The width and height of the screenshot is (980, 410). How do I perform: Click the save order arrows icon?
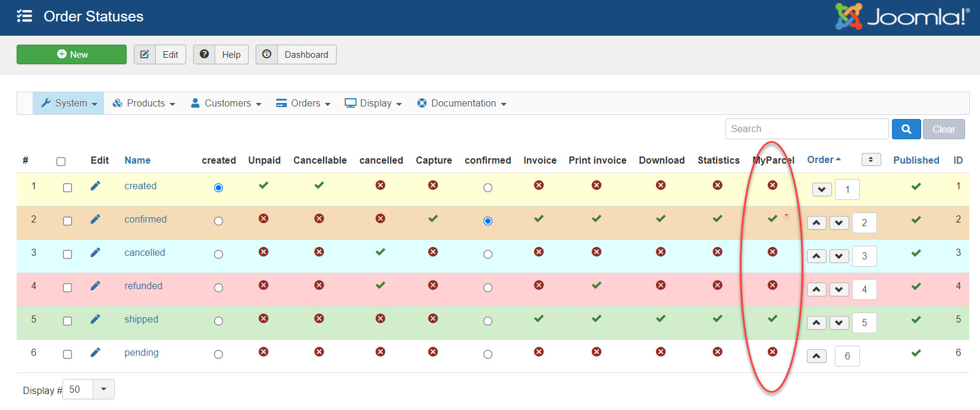coord(871,159)
